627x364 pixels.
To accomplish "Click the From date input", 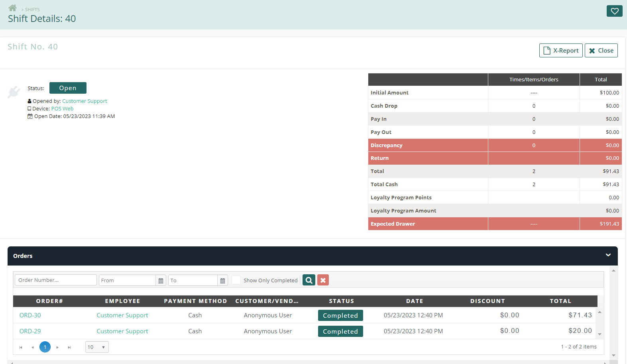I will pyautogui.click(x=127, y=280).
